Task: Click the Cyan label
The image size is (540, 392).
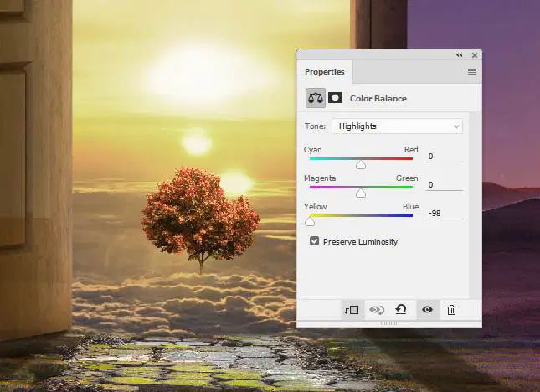Action: pyautogui.click(x=313, y=150)
